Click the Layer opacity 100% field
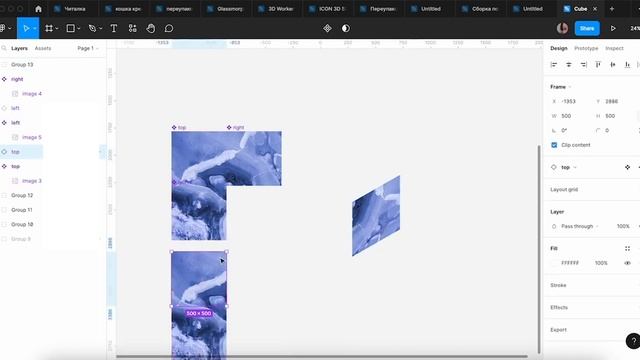Viewport: 640px width, 360px height. [x=623, y=226]
